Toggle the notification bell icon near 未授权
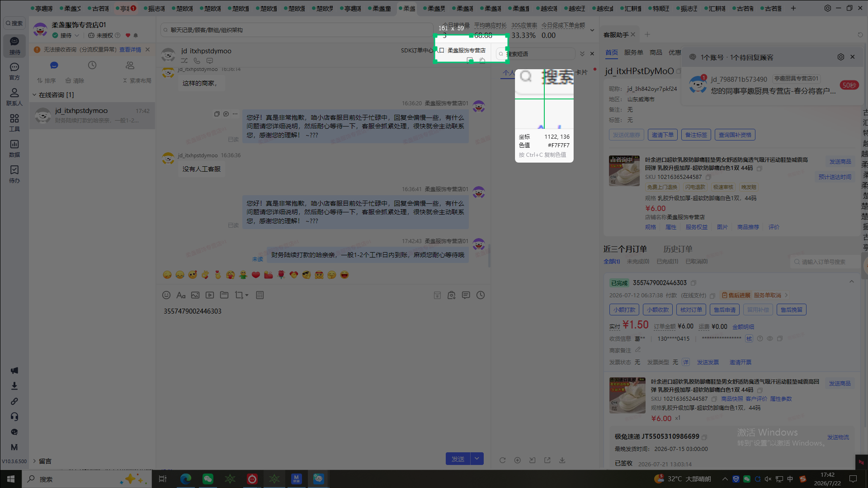This screenshot has width=868, height=488. (x=136, y=35)
